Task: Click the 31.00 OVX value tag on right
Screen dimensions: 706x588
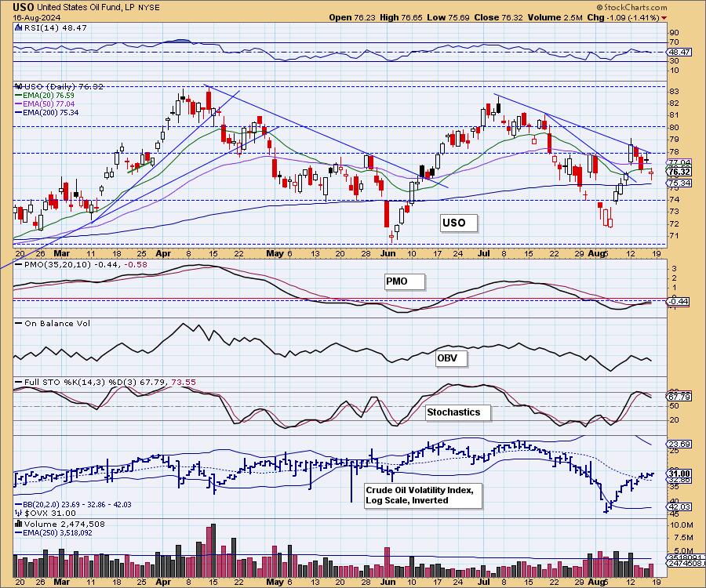Action: [679, 474]
